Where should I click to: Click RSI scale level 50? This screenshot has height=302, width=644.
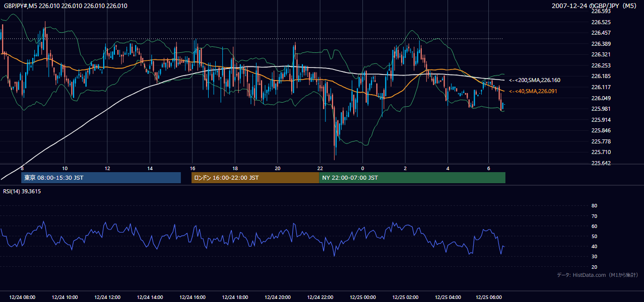click(594, 236)
